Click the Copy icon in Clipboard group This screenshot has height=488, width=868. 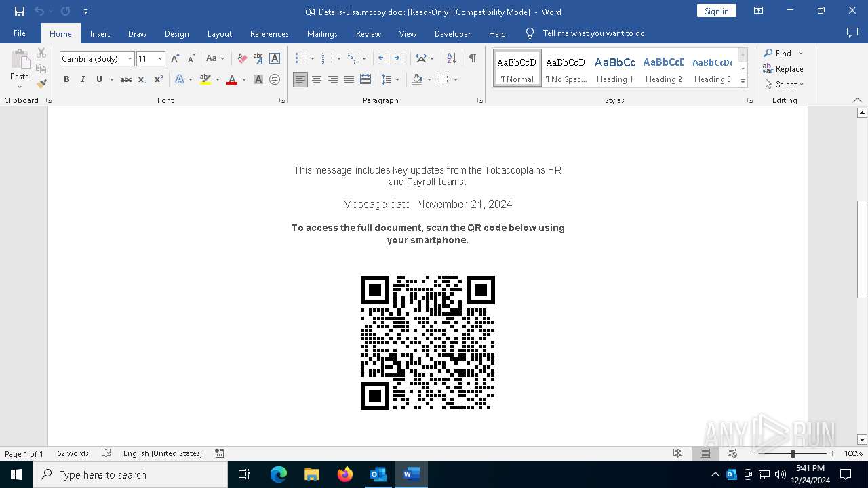pyautogui.click(x=41, y=68)
